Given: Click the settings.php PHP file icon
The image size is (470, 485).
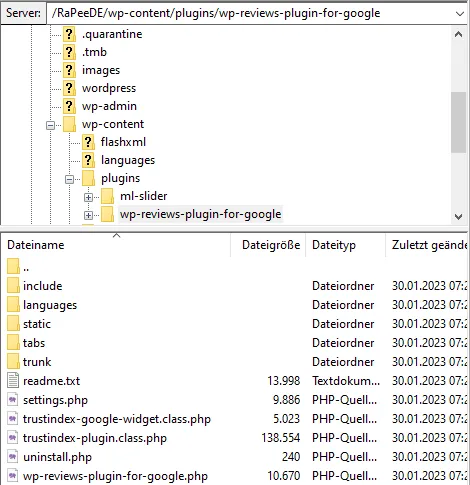Looking at the screenshot, I should point(13,400).
